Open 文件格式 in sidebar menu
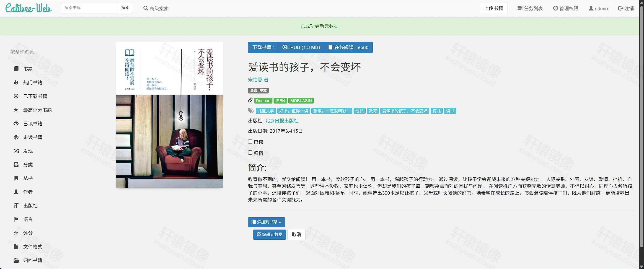The width and height of the screenshot is (644, 269). [33, 247]
